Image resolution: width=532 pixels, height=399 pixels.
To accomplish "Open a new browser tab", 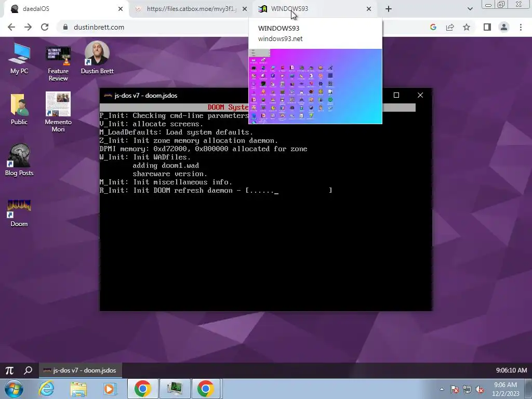I will (389, 9).
